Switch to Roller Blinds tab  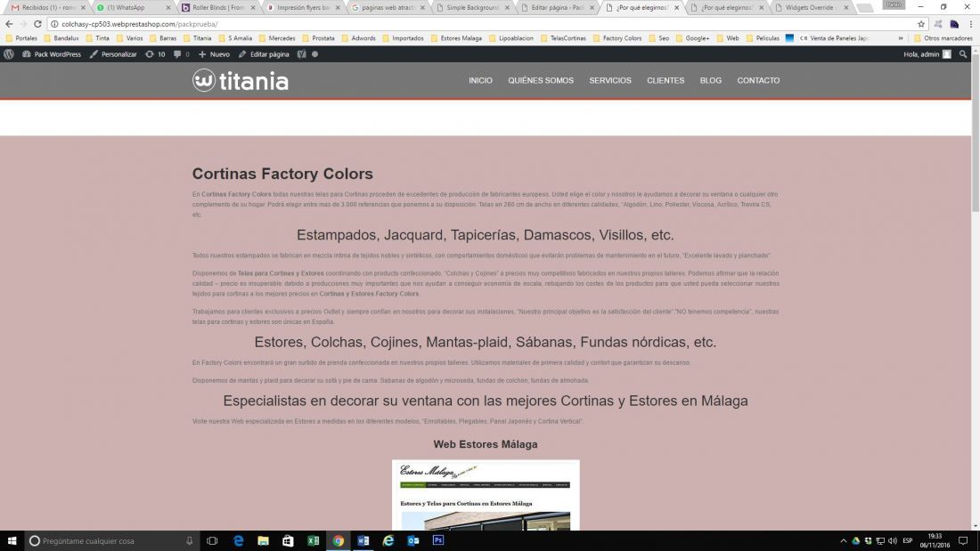click(x=217, y=7)
